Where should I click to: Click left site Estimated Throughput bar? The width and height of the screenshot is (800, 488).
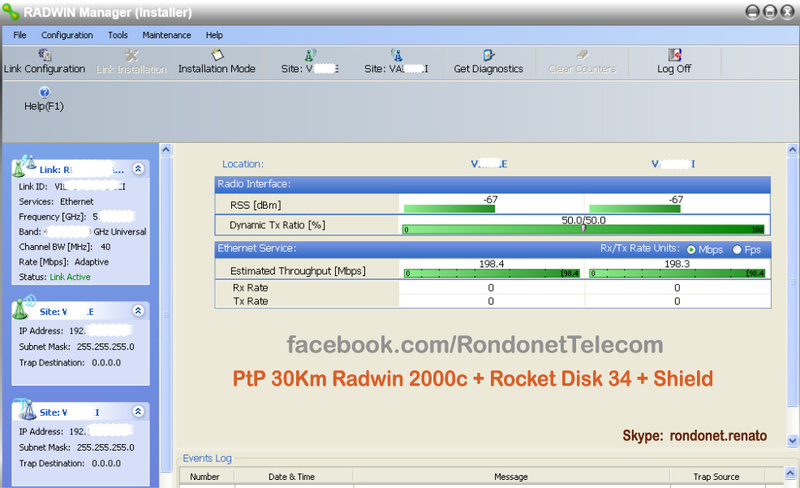492,274
